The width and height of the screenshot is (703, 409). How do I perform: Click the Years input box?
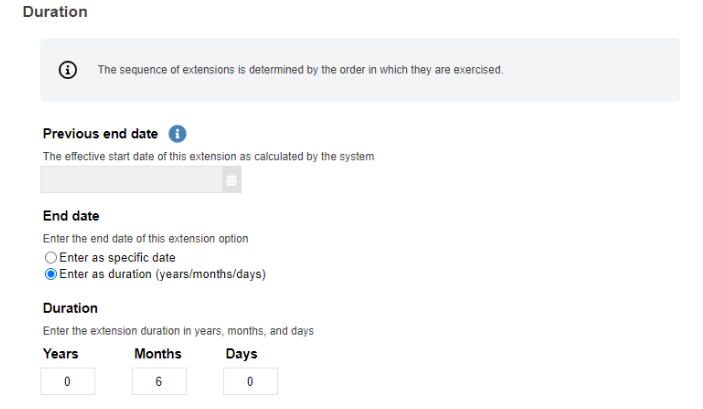coord(68,382)
